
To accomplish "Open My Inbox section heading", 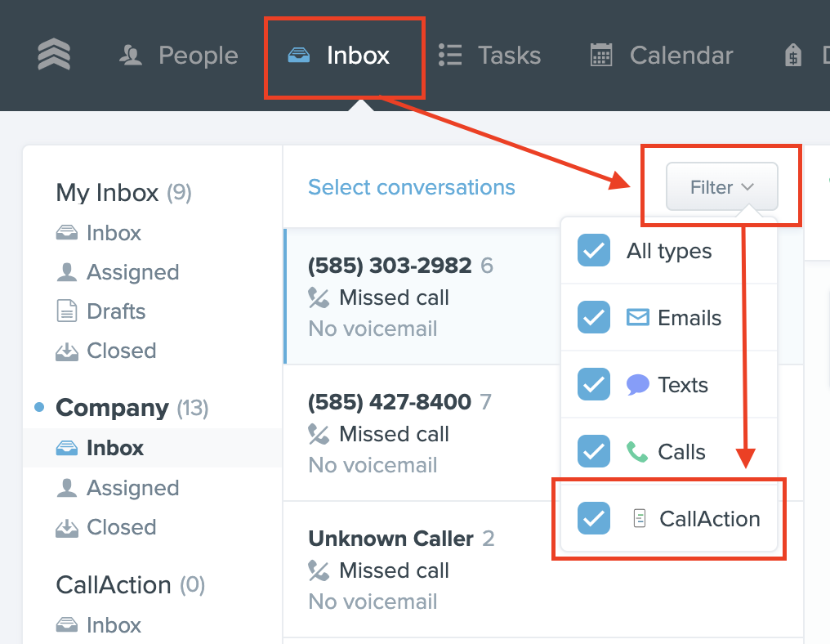I will (124, 193).
